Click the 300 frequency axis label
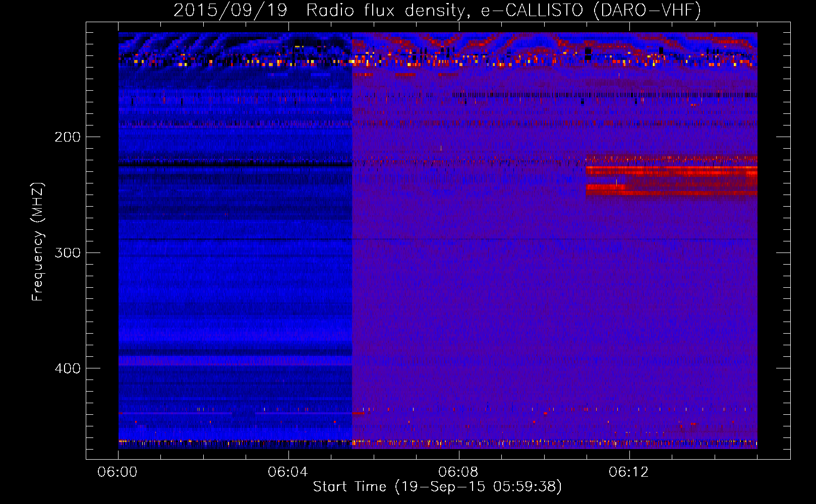Image resolution: width=816 pixels, height=504 pixels. 68,253
